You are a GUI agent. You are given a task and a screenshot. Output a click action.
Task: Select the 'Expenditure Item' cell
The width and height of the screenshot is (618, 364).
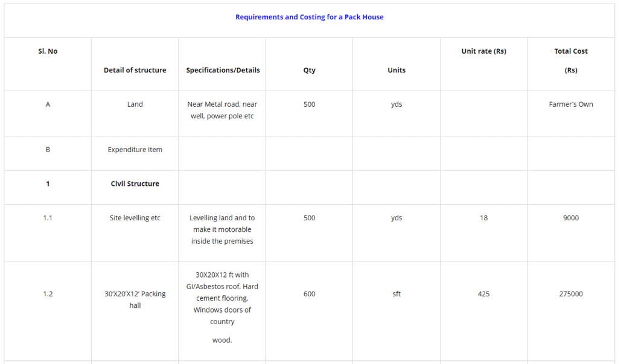coord(135,150)
